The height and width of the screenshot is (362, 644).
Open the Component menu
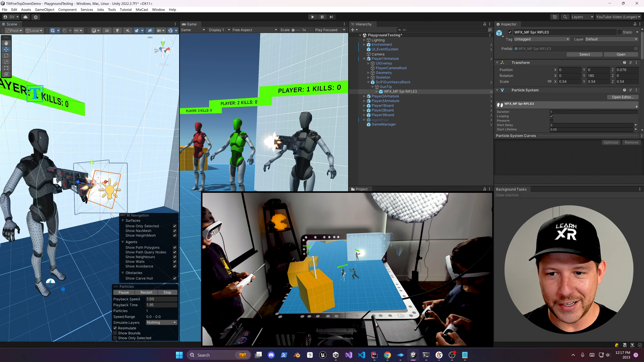click(67, 10)
